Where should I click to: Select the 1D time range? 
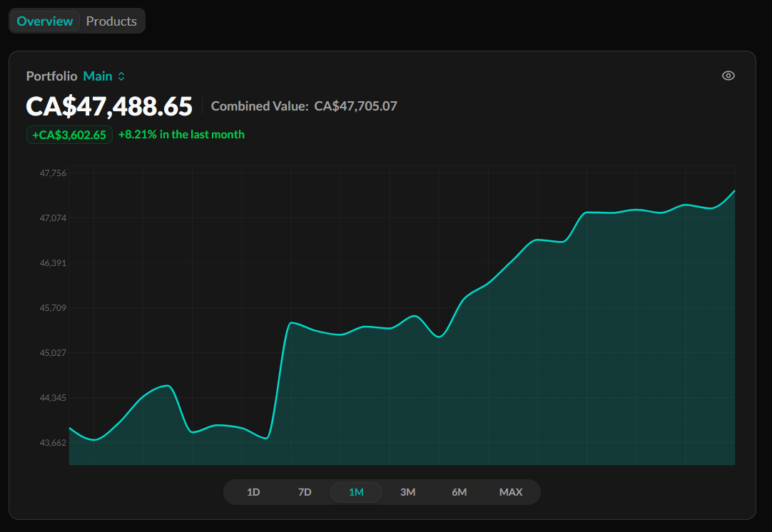click(x=253, y=492)
